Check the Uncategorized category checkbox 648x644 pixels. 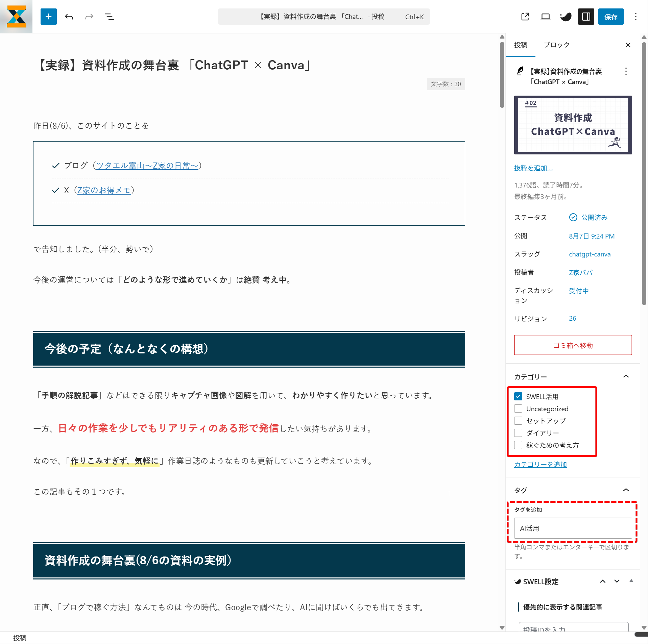click(518, 408)
